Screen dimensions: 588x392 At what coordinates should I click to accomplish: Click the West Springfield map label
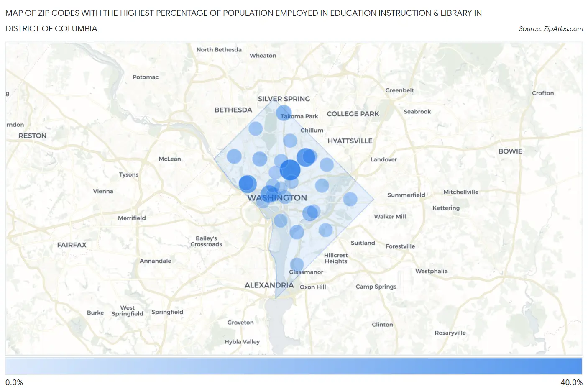tap(128, 311)
